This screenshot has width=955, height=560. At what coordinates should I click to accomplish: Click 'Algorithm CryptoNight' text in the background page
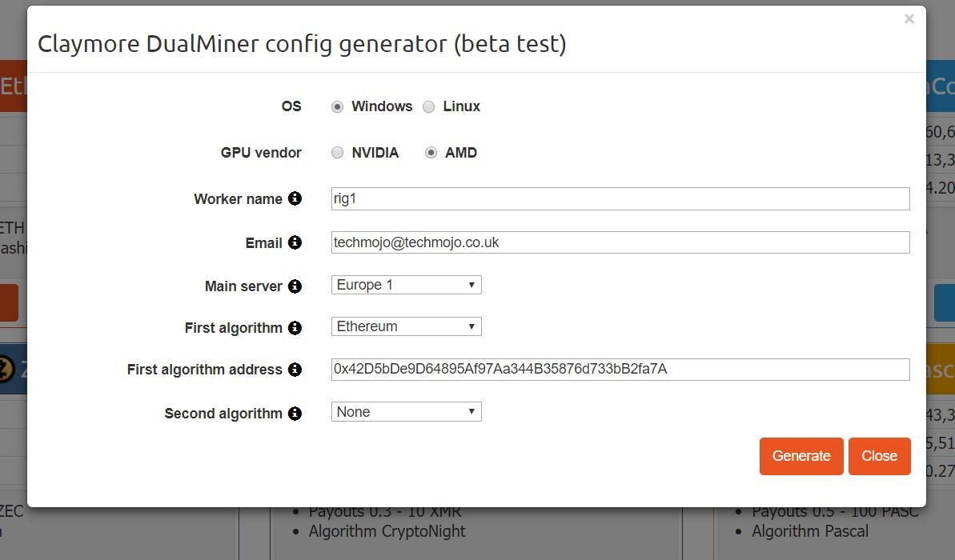click(387, 531)
